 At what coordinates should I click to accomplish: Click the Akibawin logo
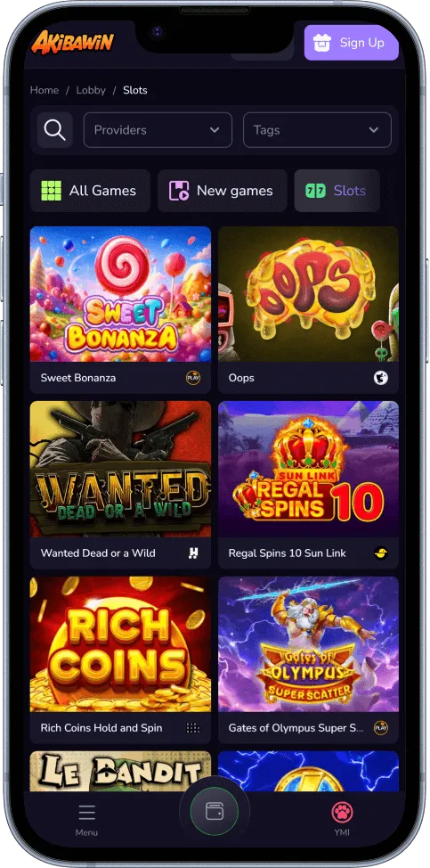click(72, 42)
